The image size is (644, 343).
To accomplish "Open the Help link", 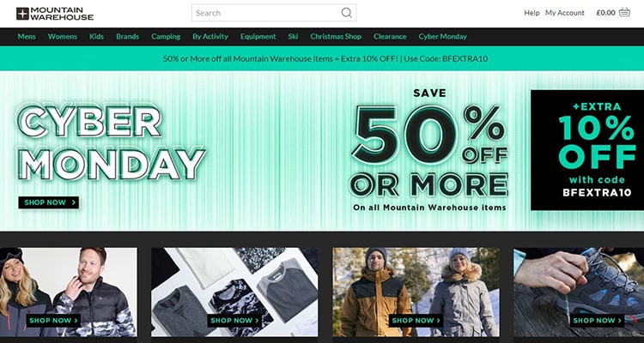I will pyautogui.click(x=532, y=13).
